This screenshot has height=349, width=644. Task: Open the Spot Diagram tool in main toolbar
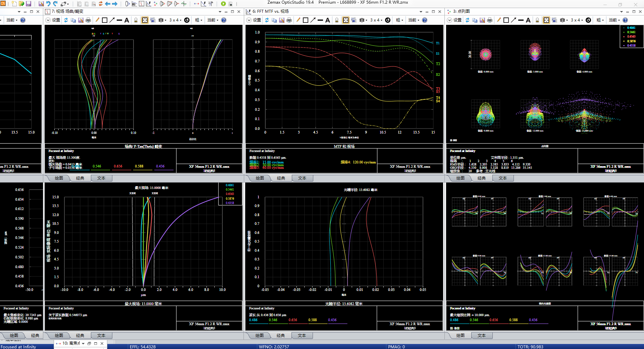point(155,4)
